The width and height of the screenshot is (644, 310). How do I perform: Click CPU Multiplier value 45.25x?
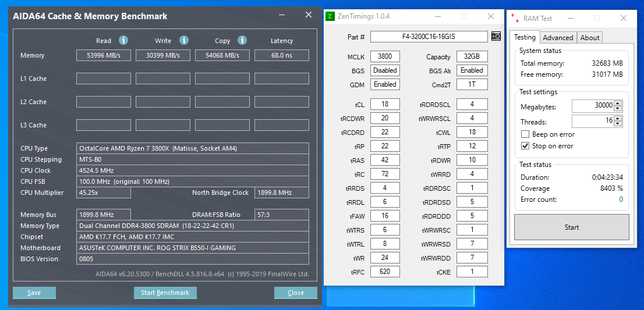tap(104, 193)
